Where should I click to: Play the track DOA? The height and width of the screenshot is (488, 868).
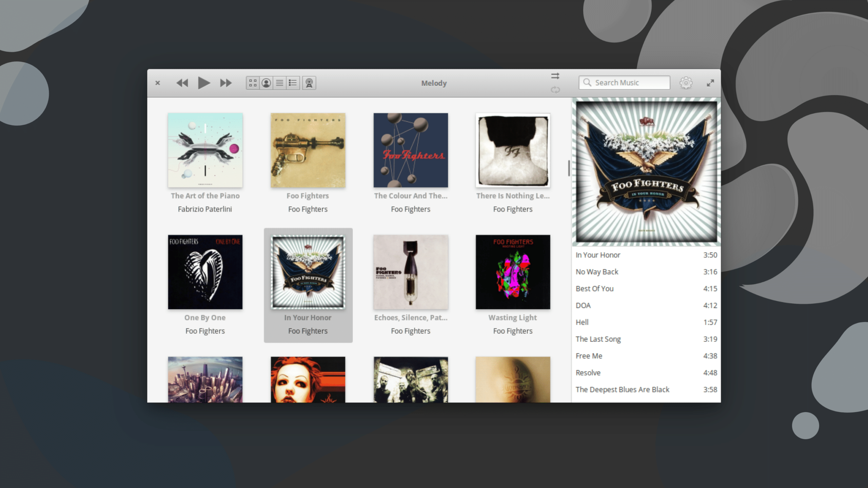[x=646, y=306]
